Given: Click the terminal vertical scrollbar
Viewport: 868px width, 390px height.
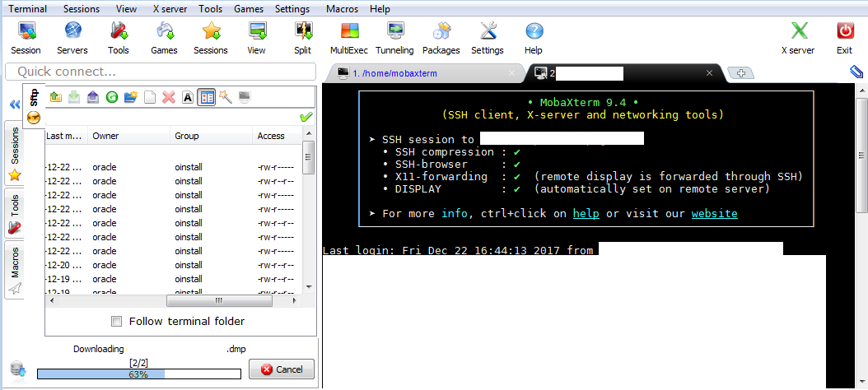Looking at the screenshot, I should click(861, 155).
